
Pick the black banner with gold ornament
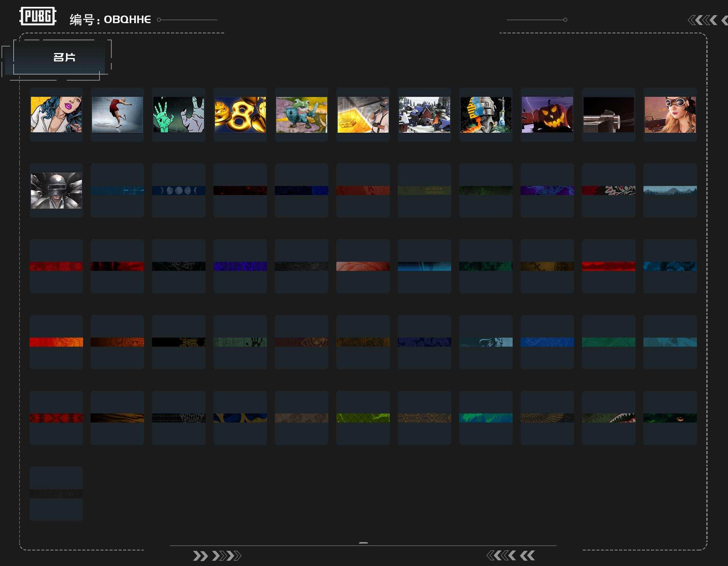tap(179, 342)
